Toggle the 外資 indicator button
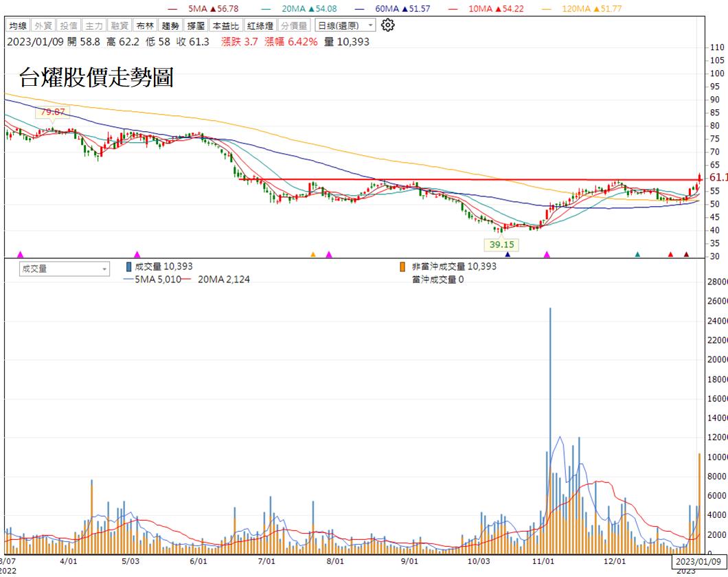The image size is (728, 577). pos(43,25)
